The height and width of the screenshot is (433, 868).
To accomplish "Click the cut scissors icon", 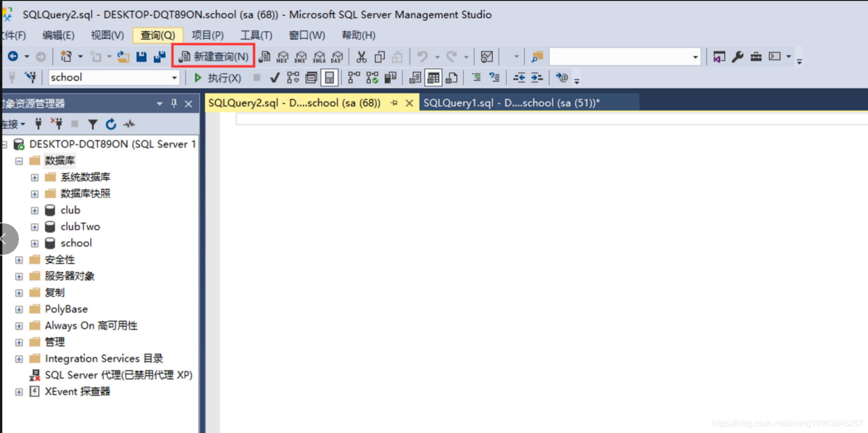I will tap(362, 57).
